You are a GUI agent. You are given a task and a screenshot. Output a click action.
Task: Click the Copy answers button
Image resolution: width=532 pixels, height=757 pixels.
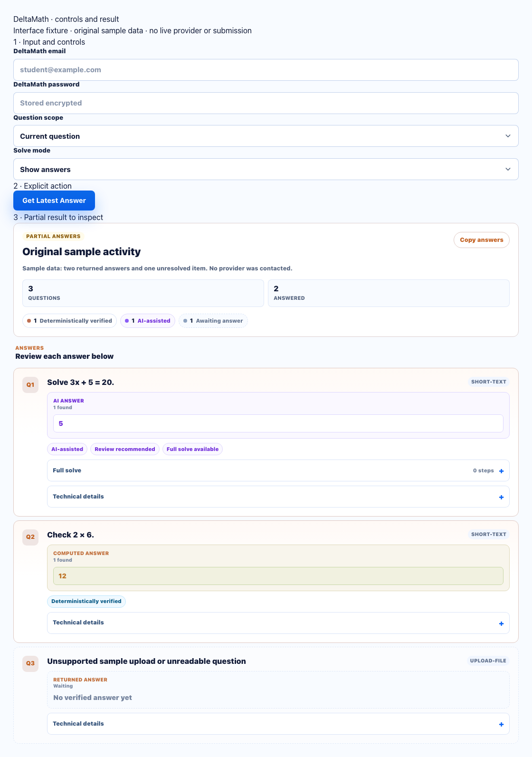(481, 240)
